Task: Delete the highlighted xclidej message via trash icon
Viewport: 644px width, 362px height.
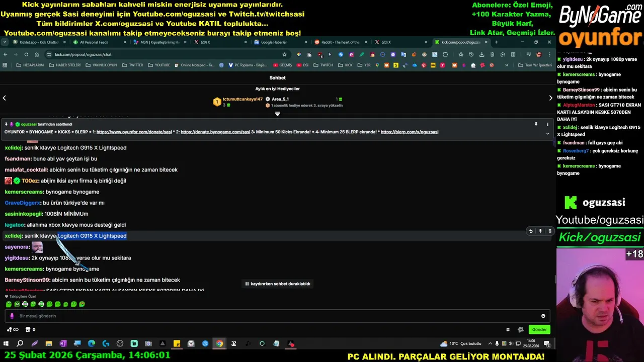Action: tap(550, 231)
